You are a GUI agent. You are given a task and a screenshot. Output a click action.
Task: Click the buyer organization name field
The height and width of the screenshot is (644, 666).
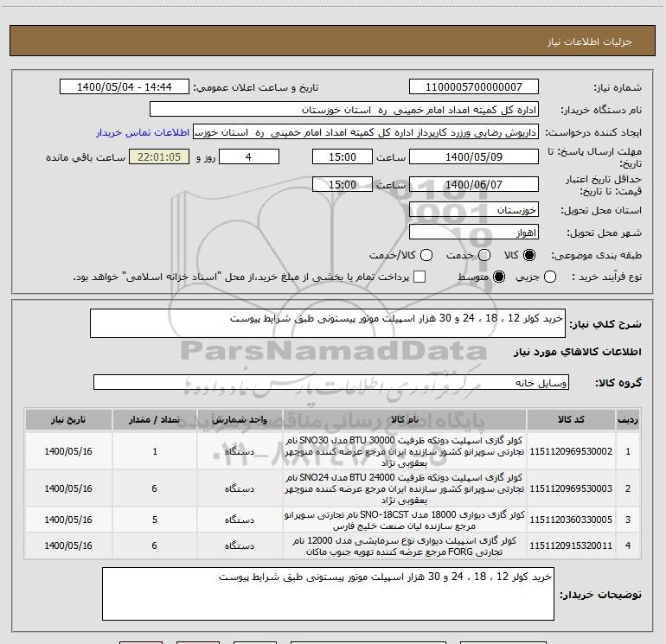344,110
